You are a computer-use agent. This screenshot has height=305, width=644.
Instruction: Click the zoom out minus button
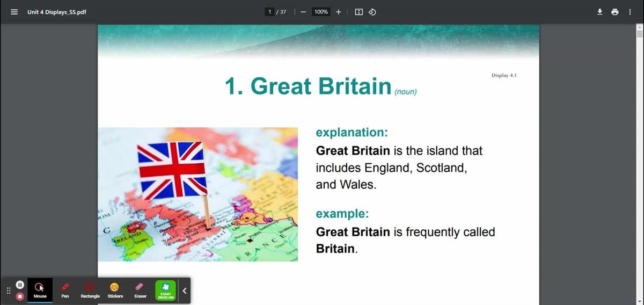coord(303,12)
